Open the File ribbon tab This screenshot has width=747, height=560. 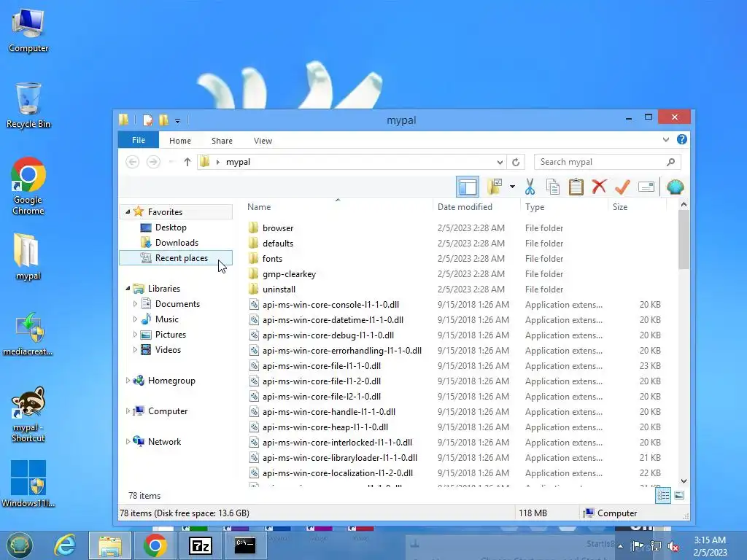pyautogui.click(x=138, y=140)
